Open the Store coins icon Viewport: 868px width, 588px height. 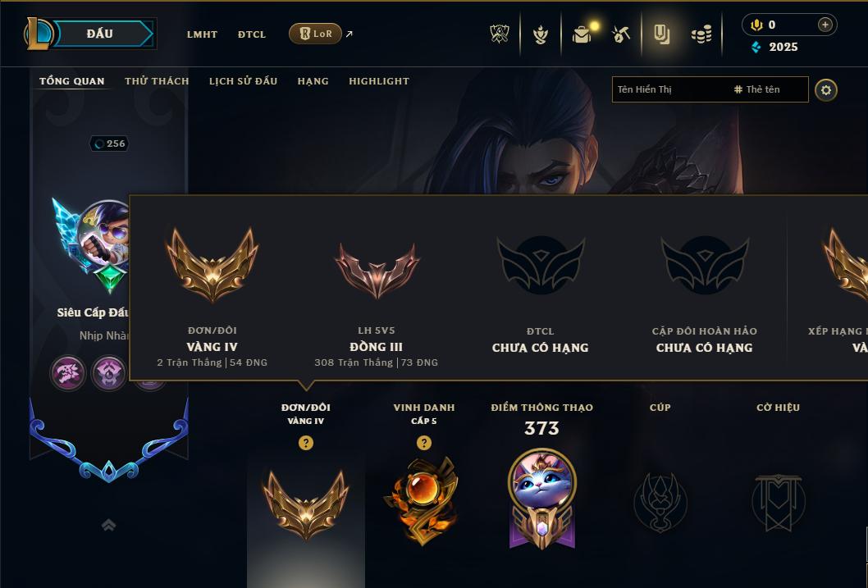tap(701, 35)
